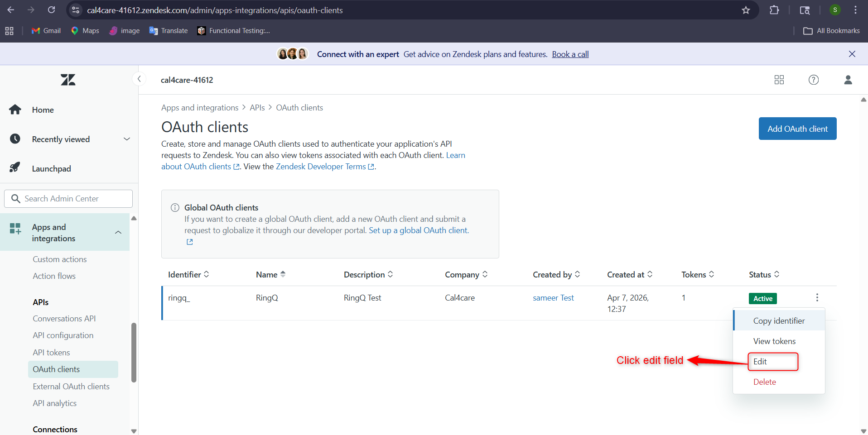The width and height of the screenshot is (868, 435).
Task: Select OAuth clients in the sidebar
Action: coord(73,369)
